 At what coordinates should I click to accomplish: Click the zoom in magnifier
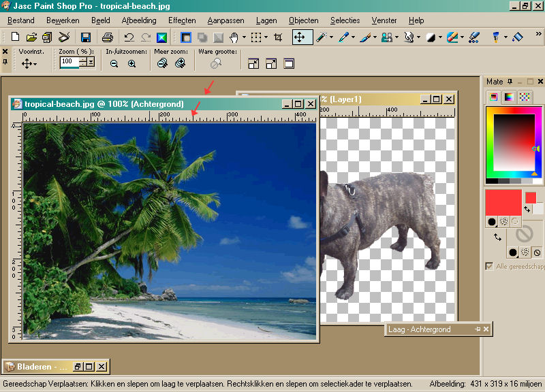tap(131, 63)
